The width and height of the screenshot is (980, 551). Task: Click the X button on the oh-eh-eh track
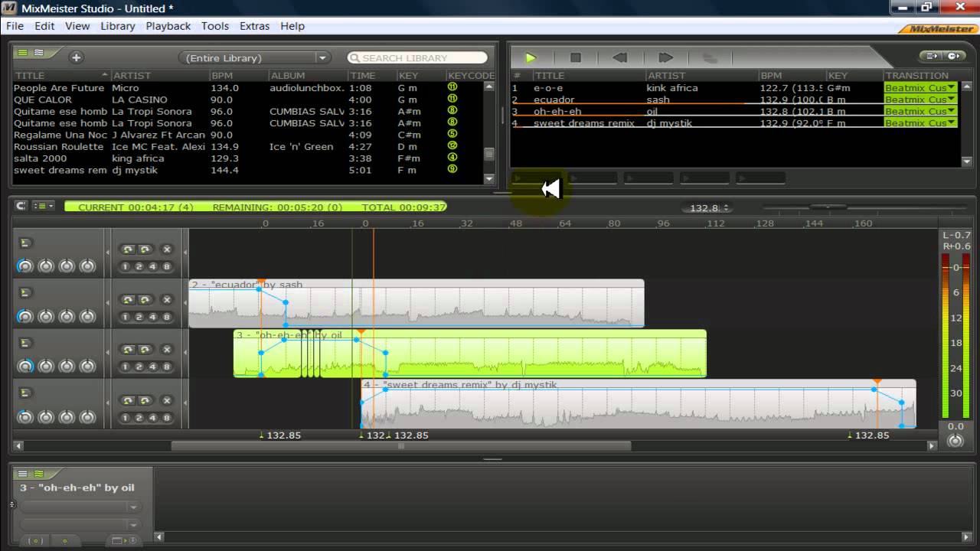(x=167, y=350)
